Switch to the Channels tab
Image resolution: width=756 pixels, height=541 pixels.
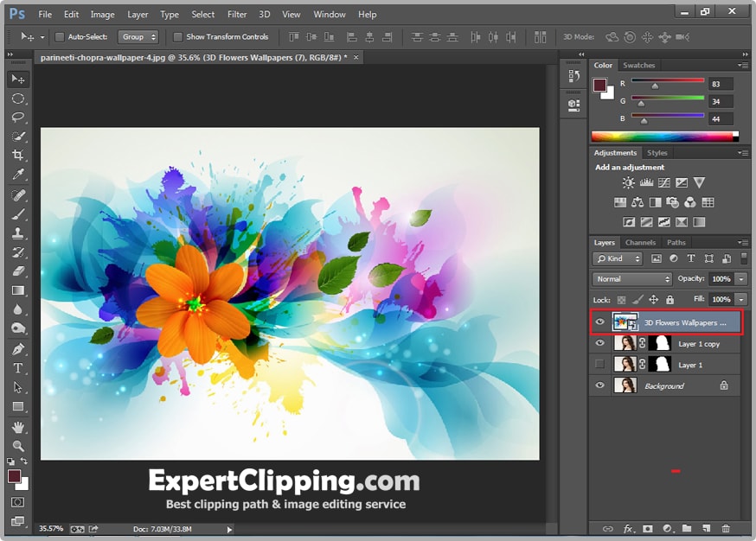click(640, 242)
